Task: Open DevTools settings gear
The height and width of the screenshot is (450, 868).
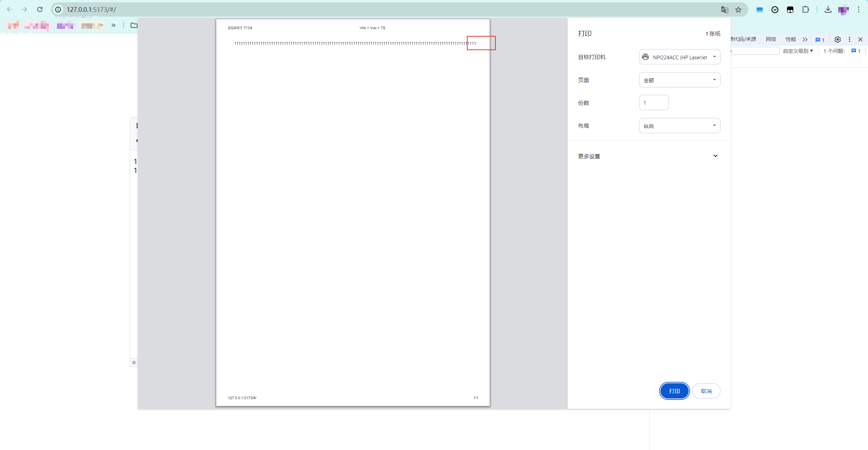Action: tap(837, 39)
